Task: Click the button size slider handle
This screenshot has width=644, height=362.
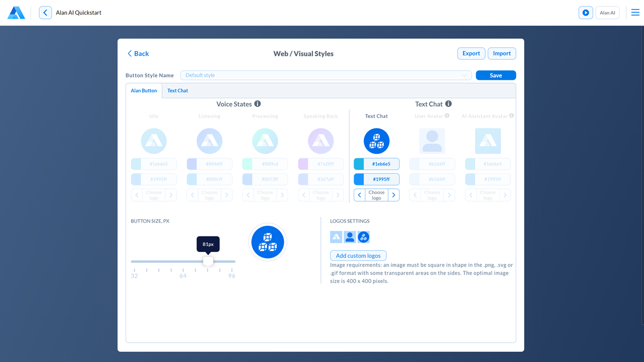Action: (x=208, y=261)
